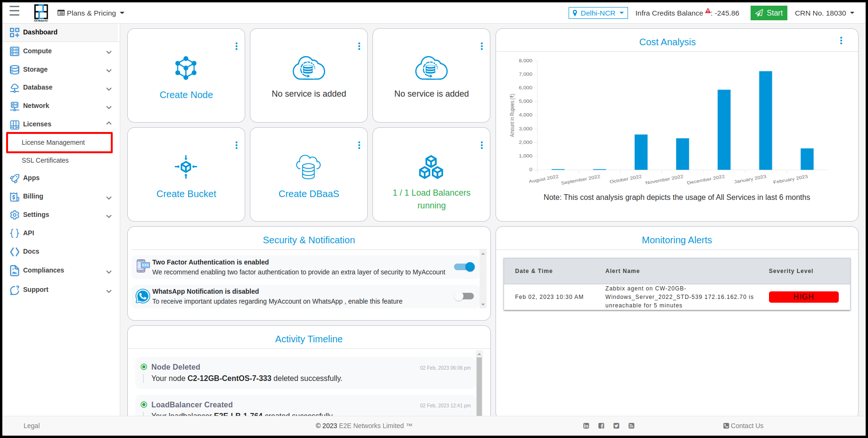The width and height of the screenshot is (868, 438).
Task: Click the Docs angle brackets icon
Action: click(15, 251)
